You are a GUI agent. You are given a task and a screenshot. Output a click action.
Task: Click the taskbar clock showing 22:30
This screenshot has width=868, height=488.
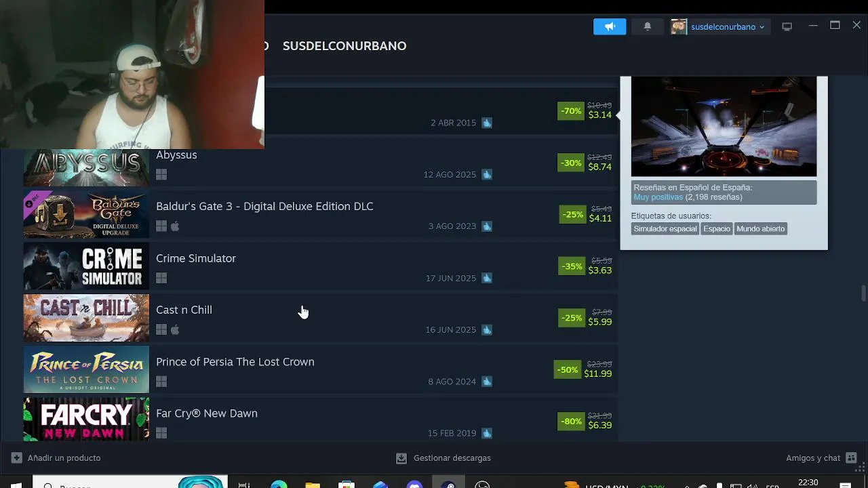click(808, 483)
